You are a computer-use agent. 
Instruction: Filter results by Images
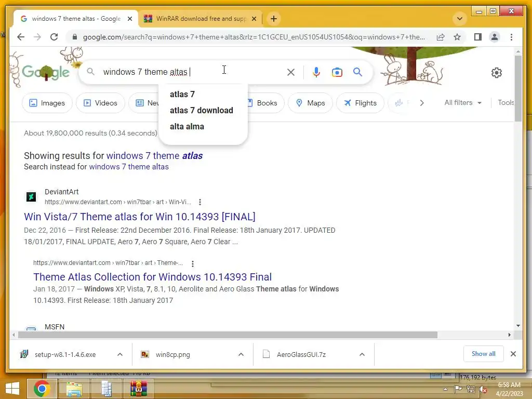coord(47,103)
